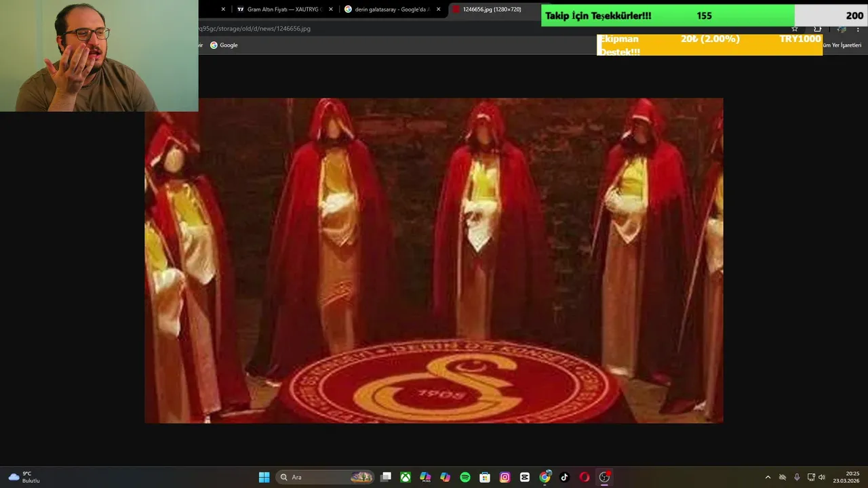Open the clock and date 20:25
This screenshot has width=868, height=488.
(848, 477)
